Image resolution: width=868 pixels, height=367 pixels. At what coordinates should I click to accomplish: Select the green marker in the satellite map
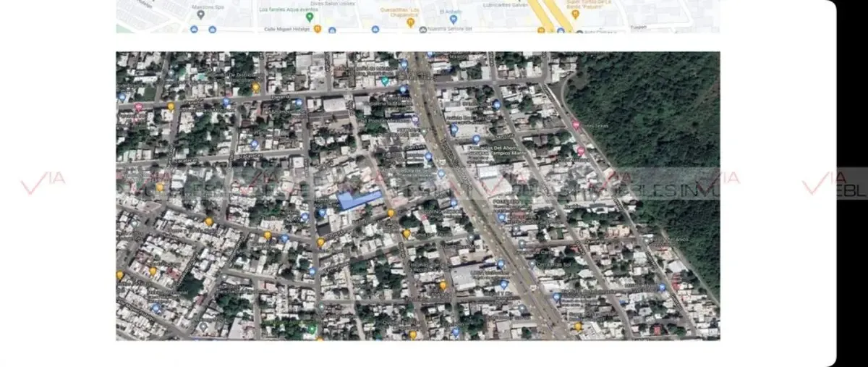coord(385,80)
